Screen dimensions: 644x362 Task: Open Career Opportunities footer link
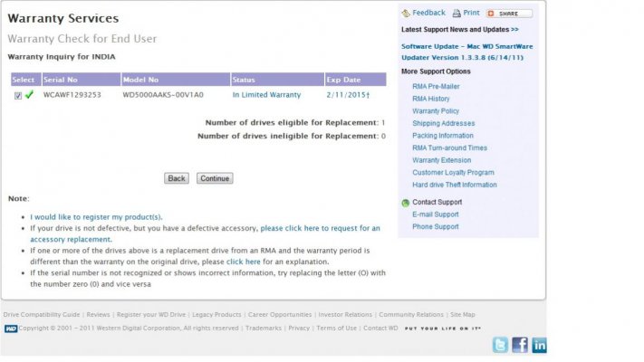tap(280, 315)
